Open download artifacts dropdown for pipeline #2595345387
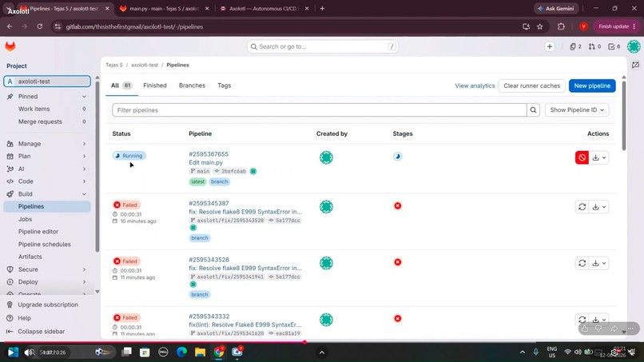The height and width of the screenshot is (362, 644). [x=598, y=207]
